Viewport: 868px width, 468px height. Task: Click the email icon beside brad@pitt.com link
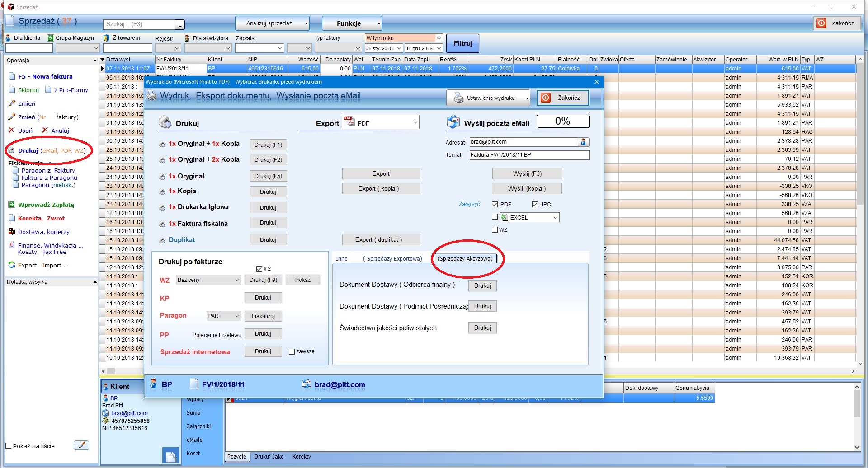[106, 413]
